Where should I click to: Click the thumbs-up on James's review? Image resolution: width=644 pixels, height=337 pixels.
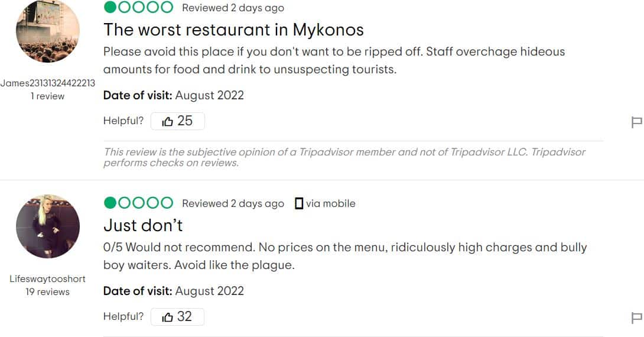tap(167, 121)
